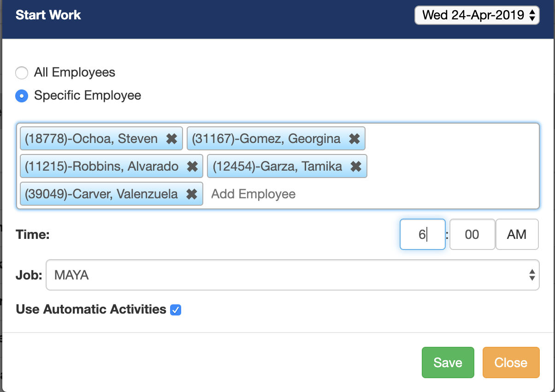
Task: Click the date picker stepper arrows
Action: click(532, 15)
